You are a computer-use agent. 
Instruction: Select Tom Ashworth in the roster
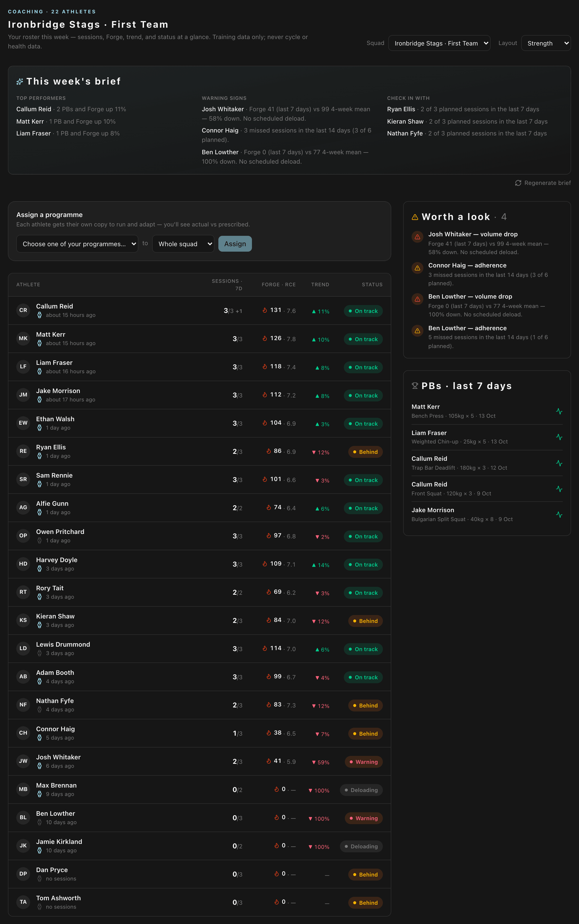200,902
